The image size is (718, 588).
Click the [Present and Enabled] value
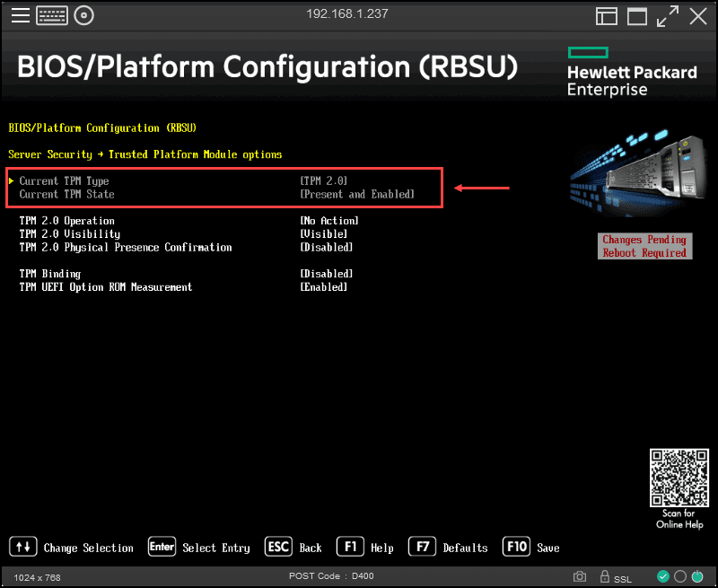(x=357, y=194)
